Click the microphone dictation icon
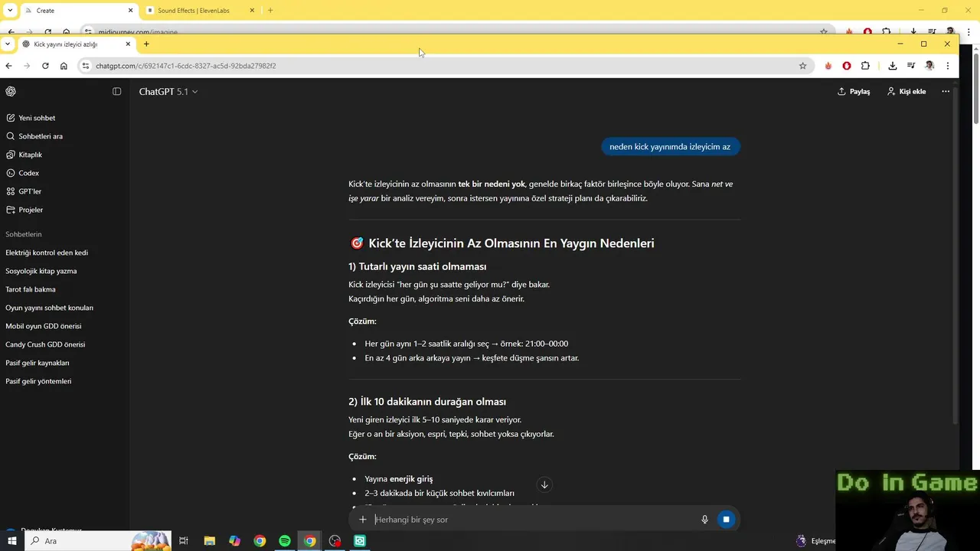This screenshot has height=551, width=980. [x=705, y=520]
